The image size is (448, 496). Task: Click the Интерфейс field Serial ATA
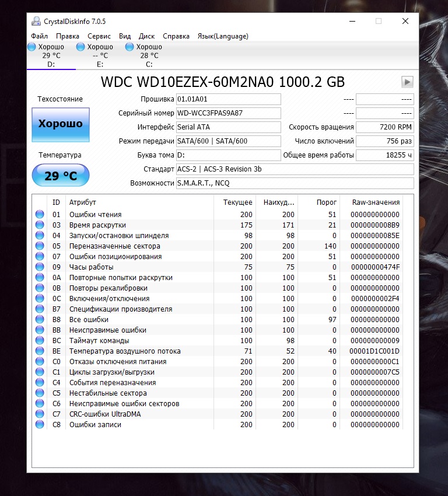click(228, 127)
